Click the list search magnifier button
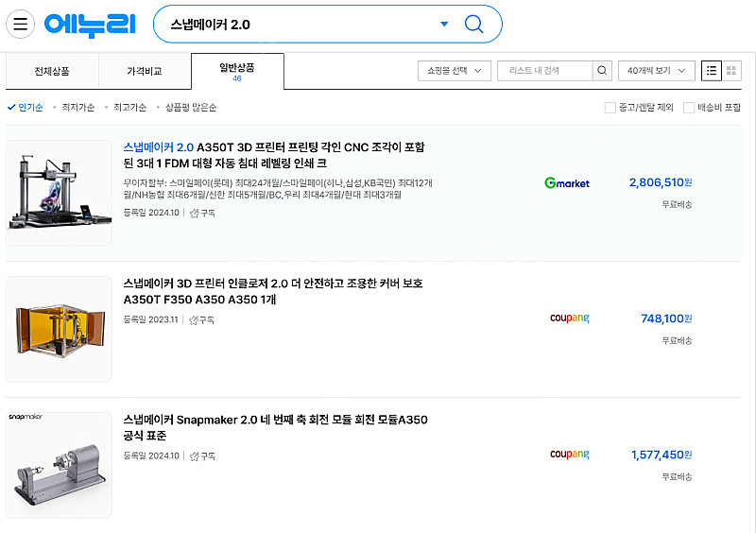 602,71
